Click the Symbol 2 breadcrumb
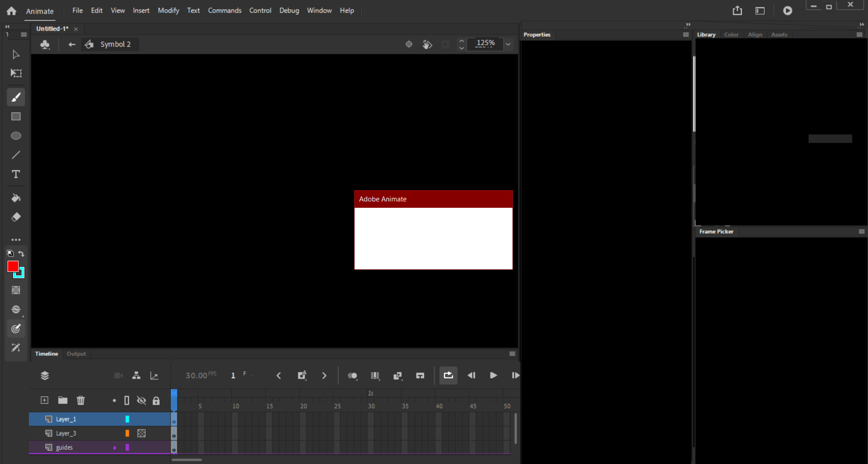The image size is (868, 464). 115,44
